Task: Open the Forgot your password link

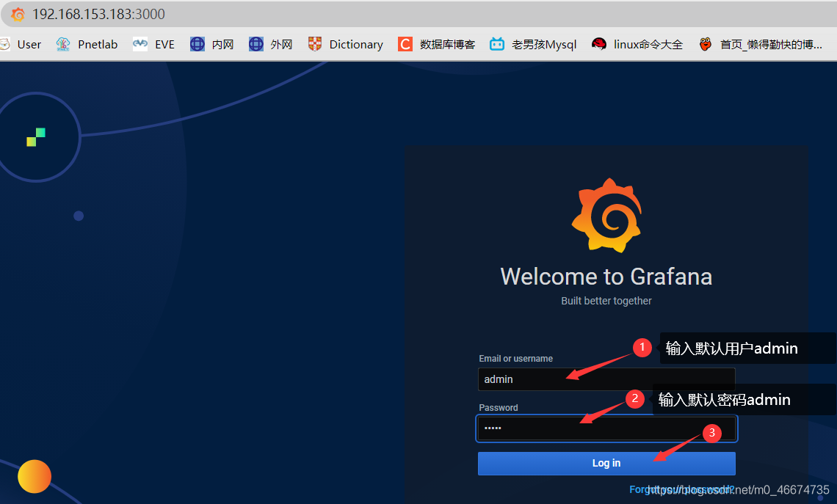Action: tap(681, 489)
